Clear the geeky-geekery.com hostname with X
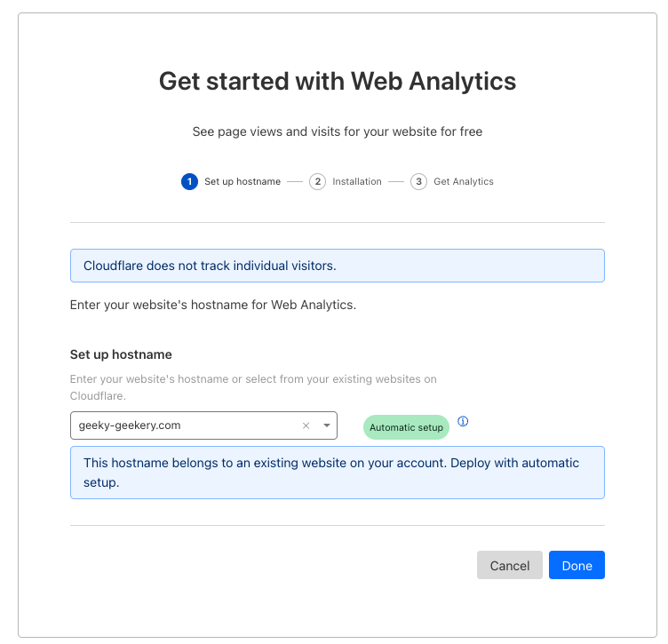This screenshot has height=644, width=668. pyautogui.click(x=306, y=426)
